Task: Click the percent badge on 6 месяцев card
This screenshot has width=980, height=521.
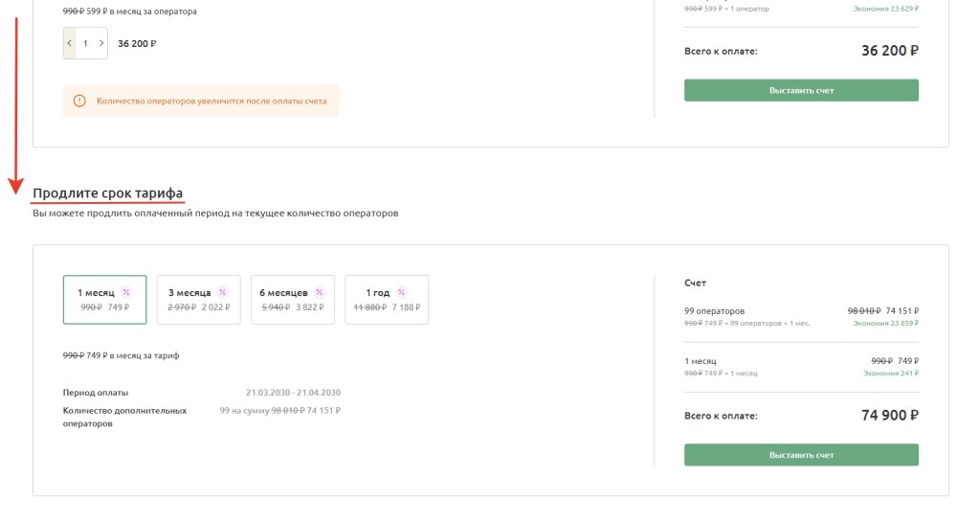Action: click(x=320, y=292)
